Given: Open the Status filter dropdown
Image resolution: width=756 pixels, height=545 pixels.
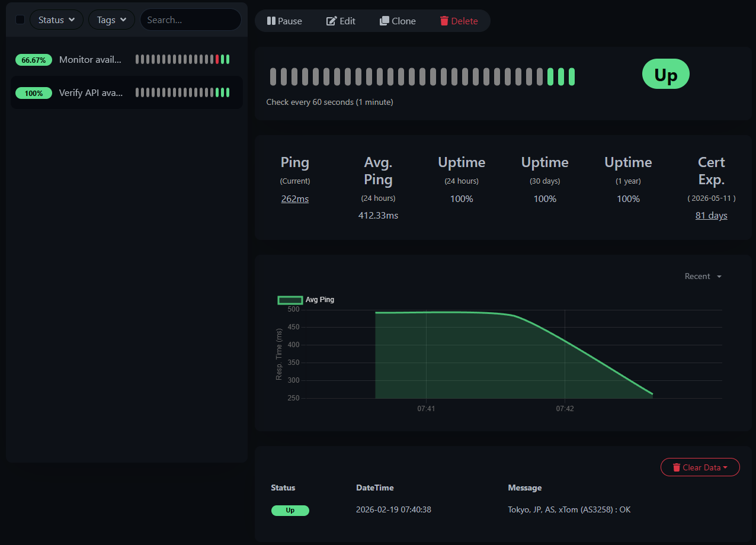Looking at the screenshot, I should point(56,19).
